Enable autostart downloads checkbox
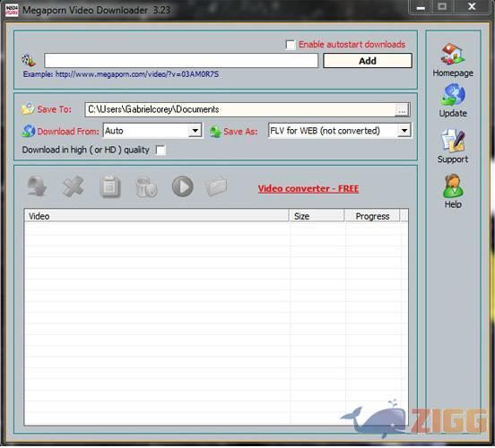 pos(291,45)
